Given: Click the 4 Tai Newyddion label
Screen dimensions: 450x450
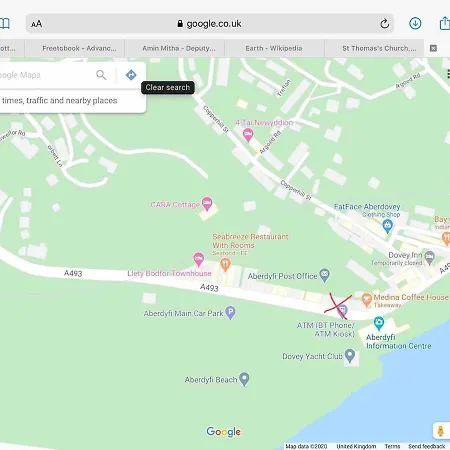Looking at the screenshot, I should click(x=264, y=123).
